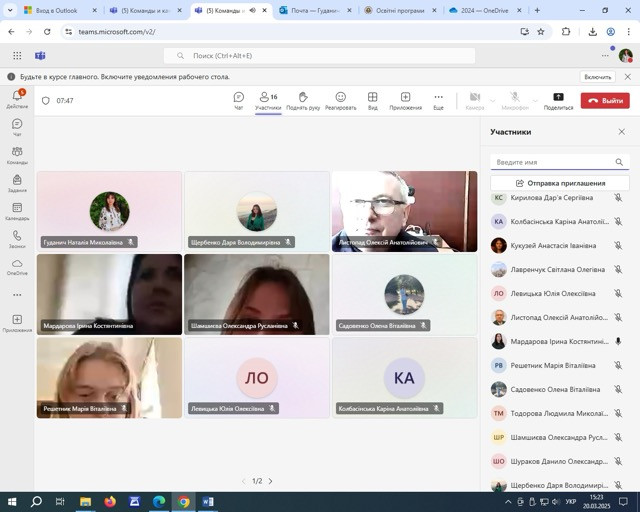This screenshot has width=640, height=512.
Task: Show more apps ellipsis in sidebar
Action: click(17, 295)
